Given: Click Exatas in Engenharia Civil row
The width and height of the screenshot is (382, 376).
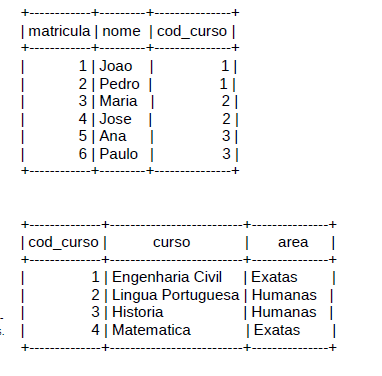Looking at the screenshot, I should pyautogui.click(x=274, y=277).
